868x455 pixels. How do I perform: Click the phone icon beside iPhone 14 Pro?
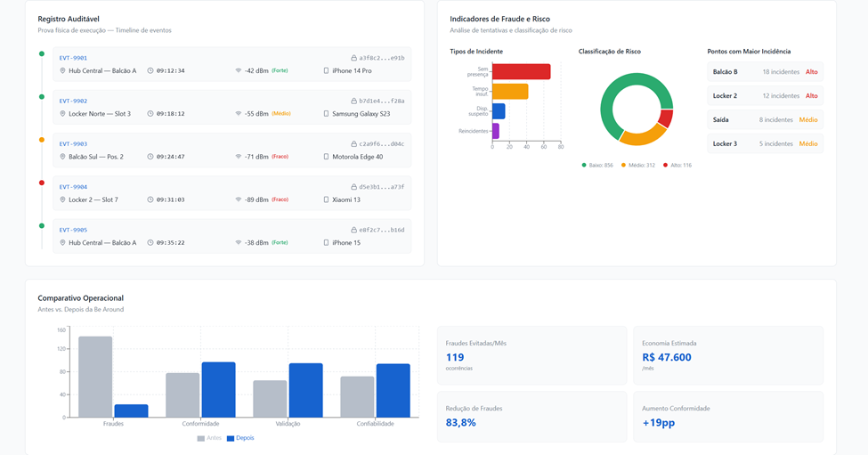click(326, 71)
